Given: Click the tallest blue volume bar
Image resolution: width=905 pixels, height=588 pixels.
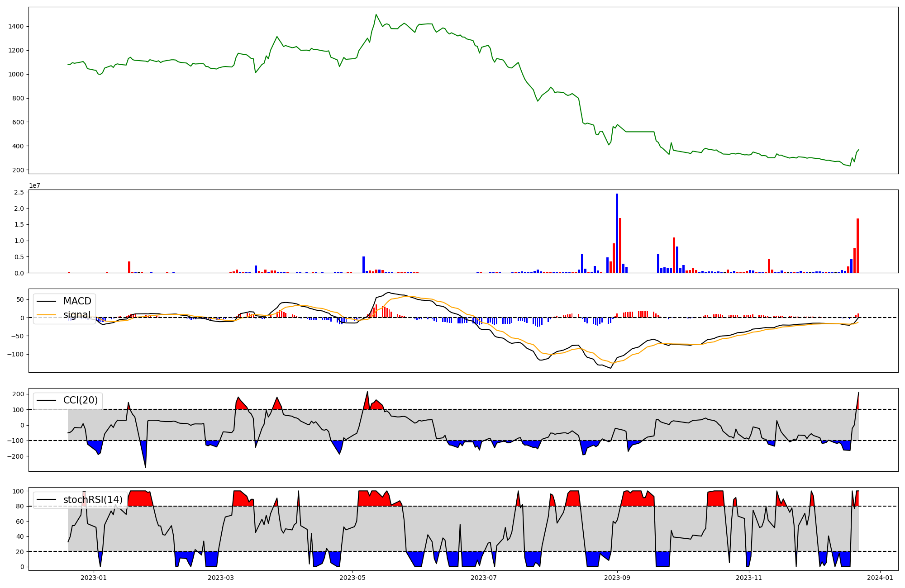Looking at the screenshot, I should (x=617, y=233).
